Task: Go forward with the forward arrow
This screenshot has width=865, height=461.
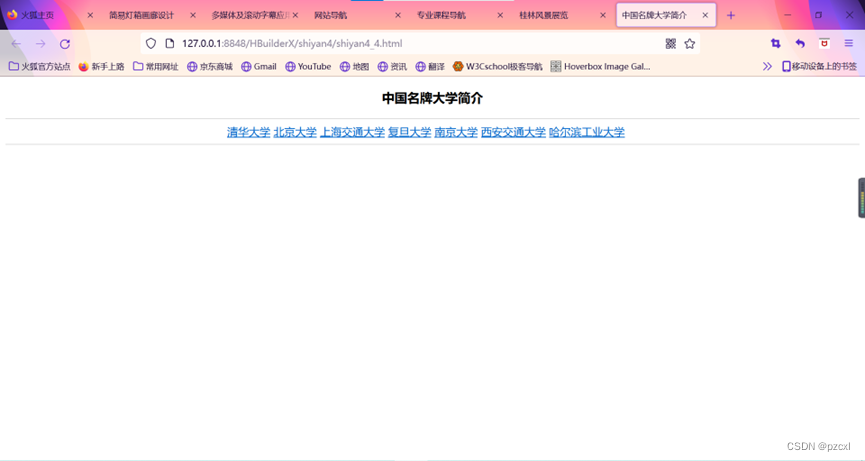Action: click(40, 44)
